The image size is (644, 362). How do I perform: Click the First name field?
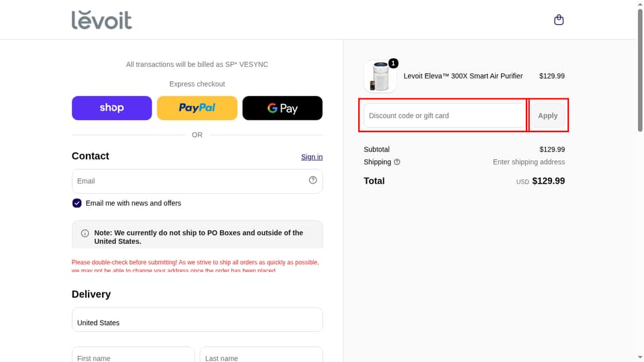[x=133, y=355]
